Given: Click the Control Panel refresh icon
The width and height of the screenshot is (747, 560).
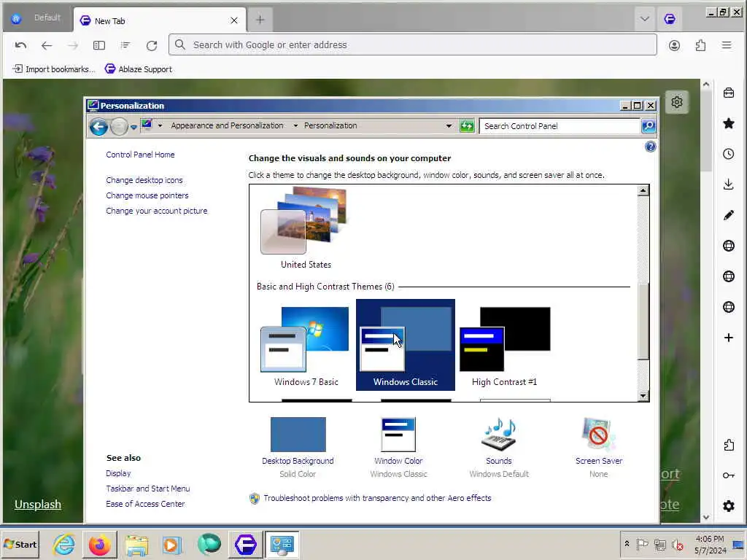Looking at the screenshot, I should pos(467,126).
